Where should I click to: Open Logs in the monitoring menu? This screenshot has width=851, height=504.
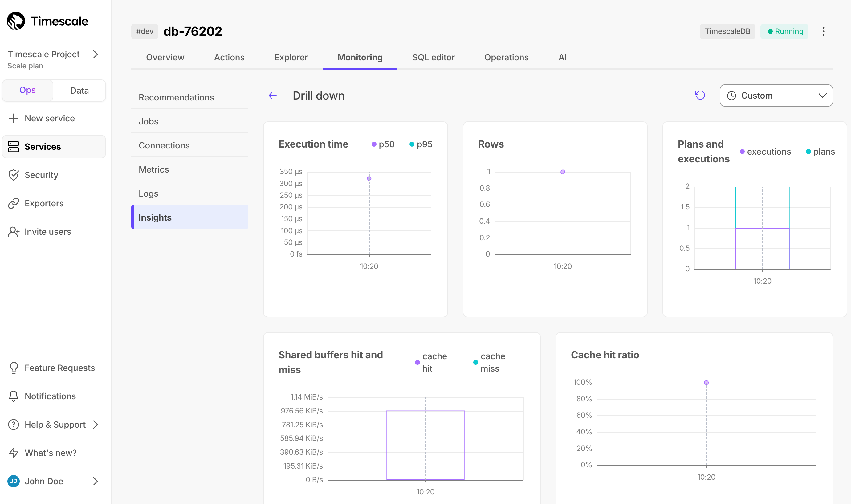189,193
